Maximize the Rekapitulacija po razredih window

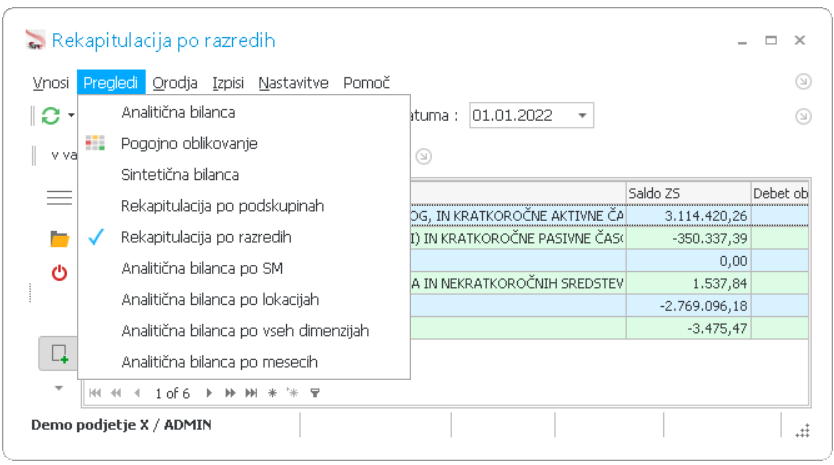[771, 40]
